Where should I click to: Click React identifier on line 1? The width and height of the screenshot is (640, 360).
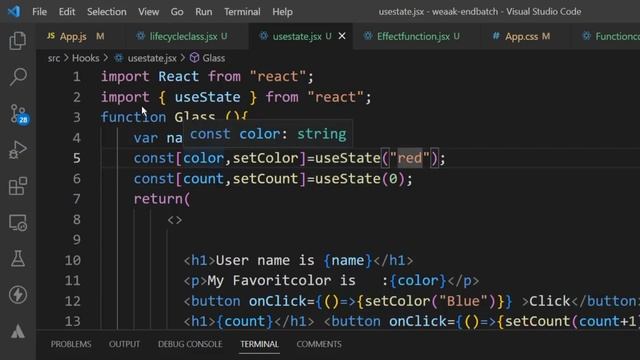point(178,76)
